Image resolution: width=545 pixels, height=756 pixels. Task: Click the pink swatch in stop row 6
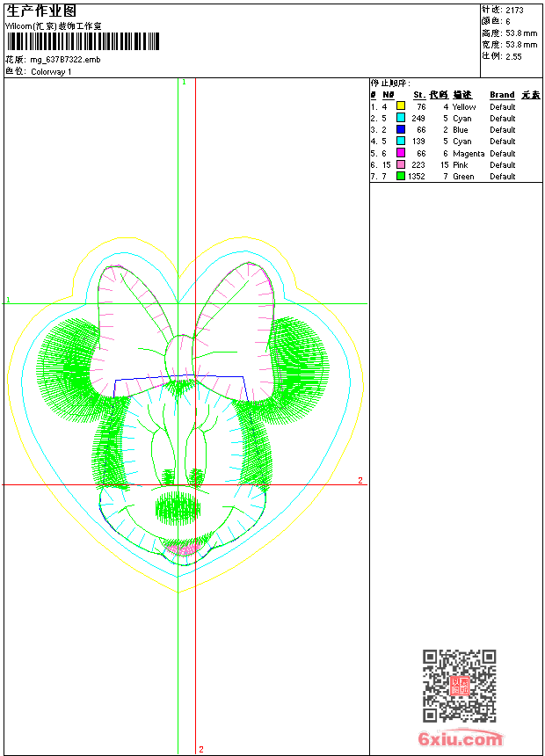[400, 164]
